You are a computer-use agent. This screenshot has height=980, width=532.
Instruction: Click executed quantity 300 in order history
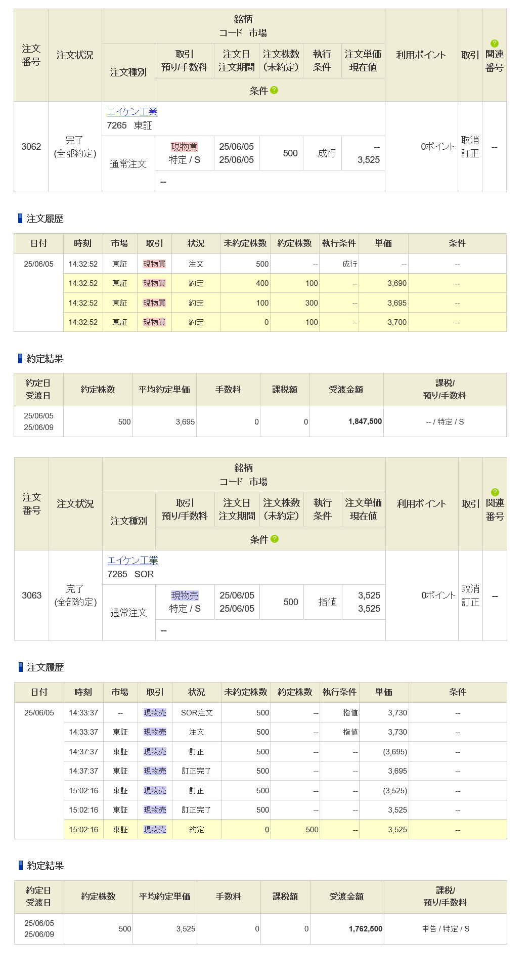tap(312, 303)
